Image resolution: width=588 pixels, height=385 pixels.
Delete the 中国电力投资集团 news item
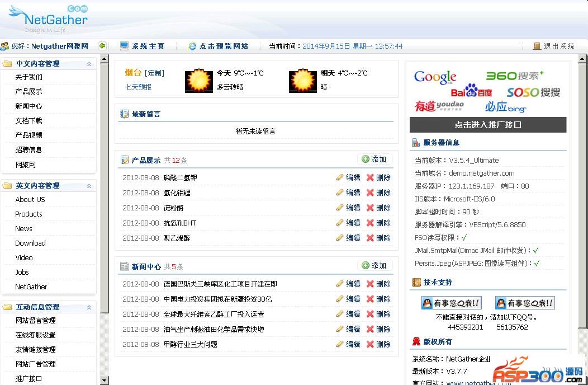click(x=378, y=299)
